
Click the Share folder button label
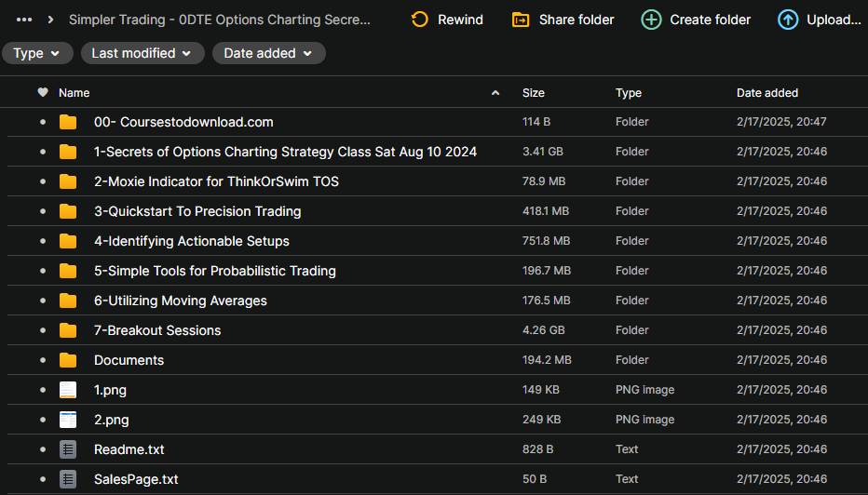pos(576,20)
